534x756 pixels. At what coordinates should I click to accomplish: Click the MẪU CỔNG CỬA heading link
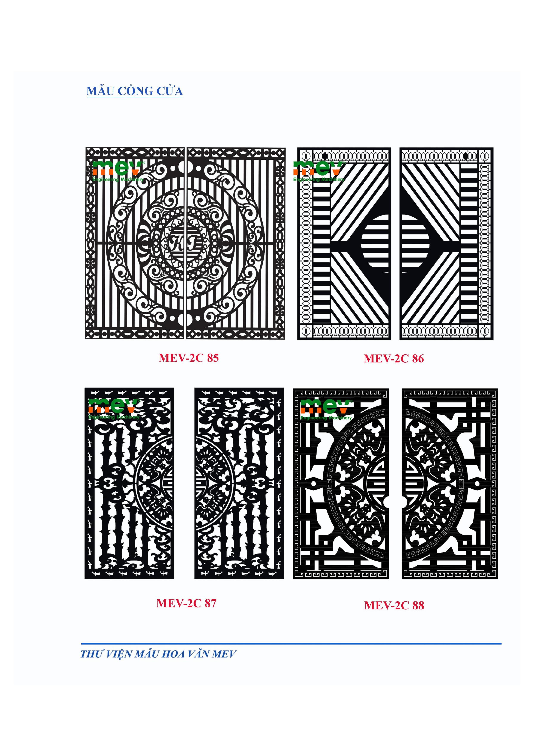(134, 91)
